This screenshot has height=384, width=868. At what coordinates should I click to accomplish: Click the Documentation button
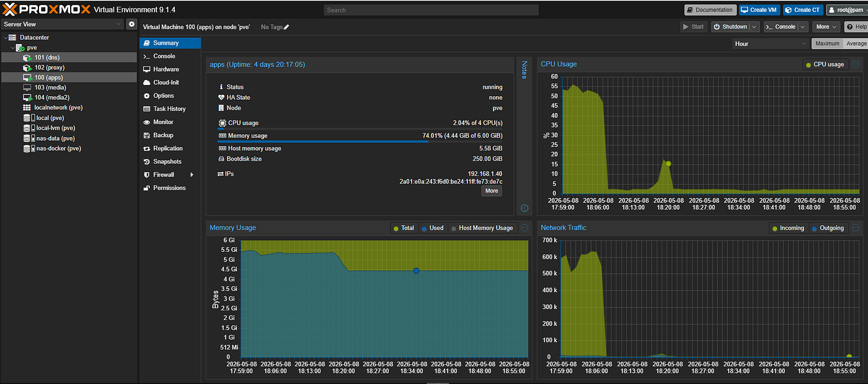[710, 10]
